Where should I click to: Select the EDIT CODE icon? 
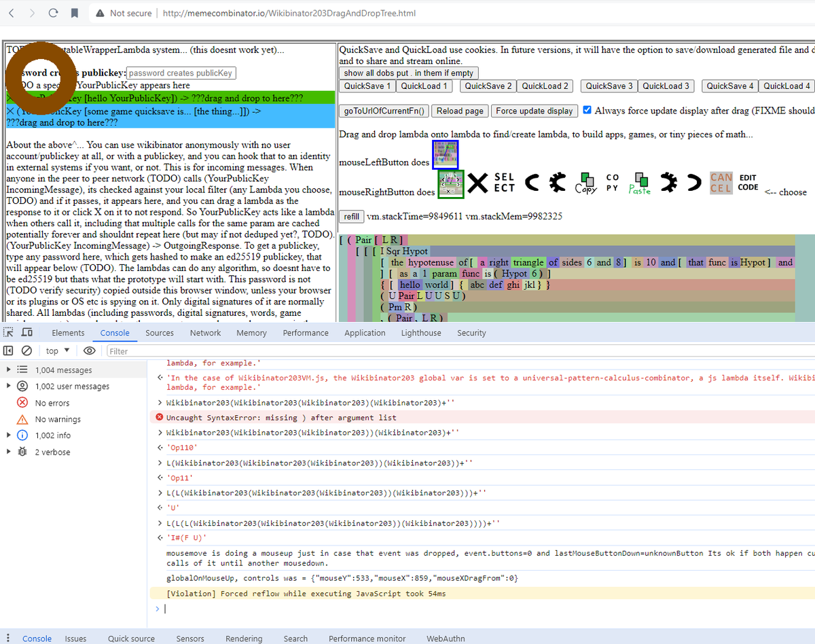[748, 182]
